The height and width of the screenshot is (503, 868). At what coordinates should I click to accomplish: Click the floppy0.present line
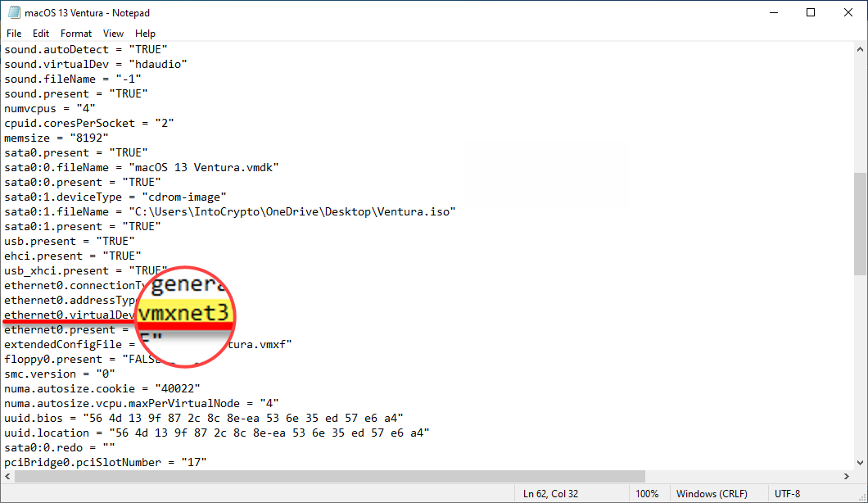pyautogui.click(x=83, y=360)
